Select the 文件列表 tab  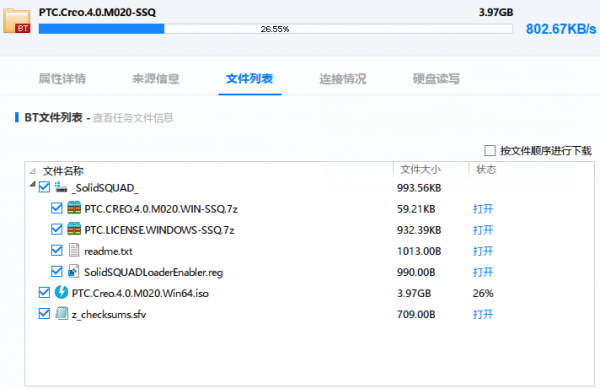[249, 78]
